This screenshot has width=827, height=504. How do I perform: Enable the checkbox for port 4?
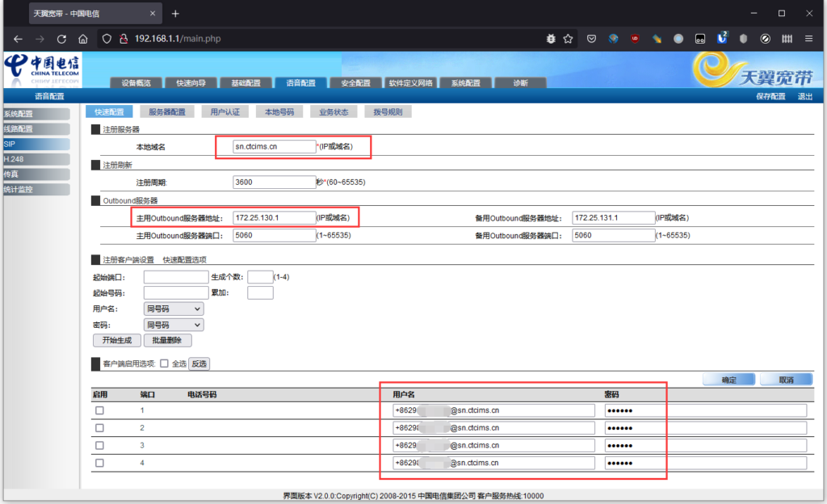[x=99, y=463]
